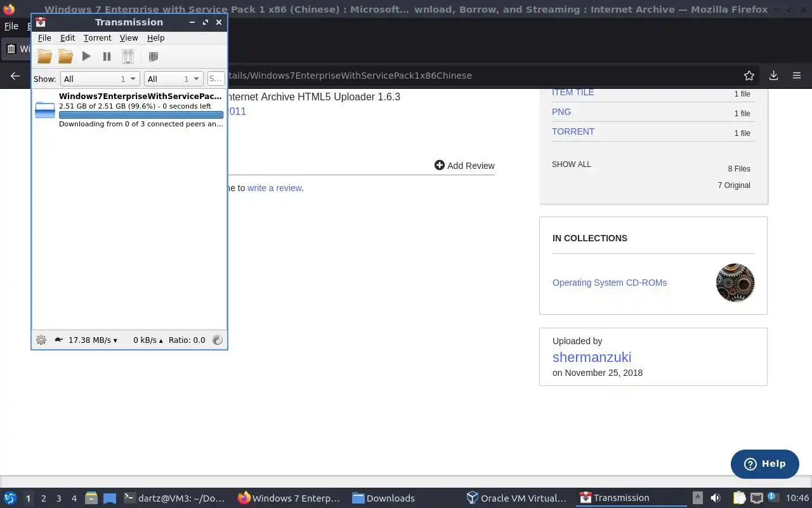The image size is (812, 508).
Task: Click the Firefox address bar URL text
Action: (350, 76)
